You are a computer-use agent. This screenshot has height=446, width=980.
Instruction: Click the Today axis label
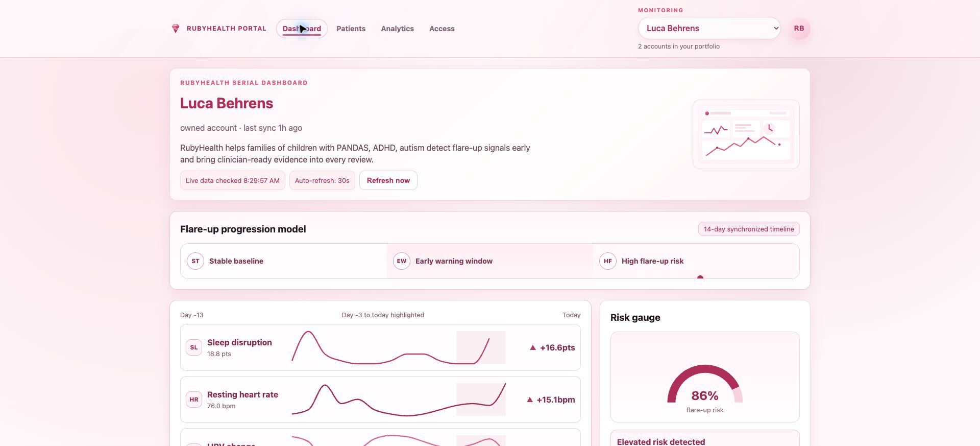[x=572, y=315]
